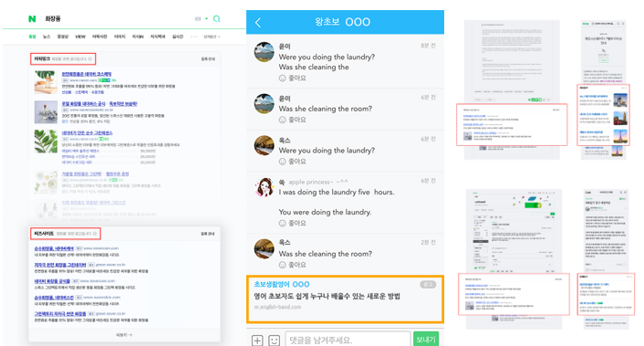This screenshot has width=644, height=346.
Task: Open the mobile page thumbnail with landmark photos
Action: click(x=604, y=89)
